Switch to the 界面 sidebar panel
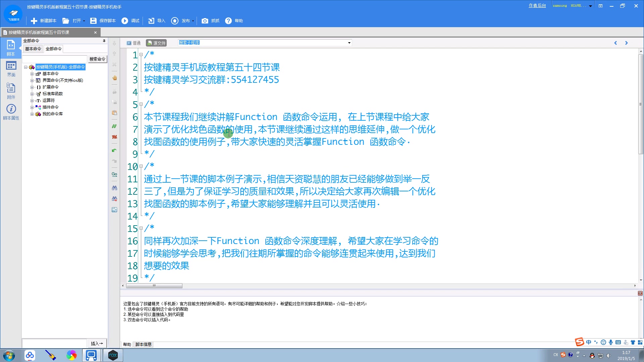This screenshot has height=362, width=644. [x=11, y=69]
